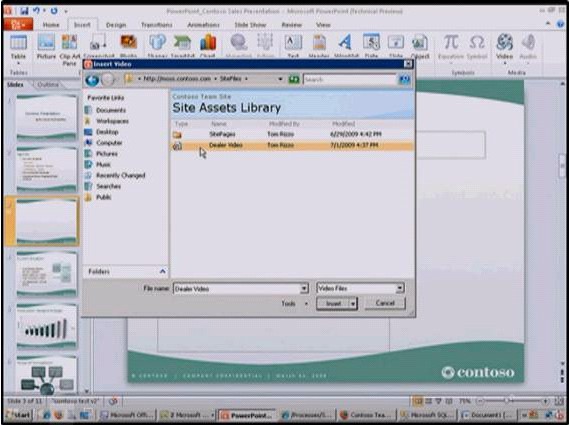Click the Start button on taskbar
The height and width of the screenshot is (425, 570).
[19, 415]
